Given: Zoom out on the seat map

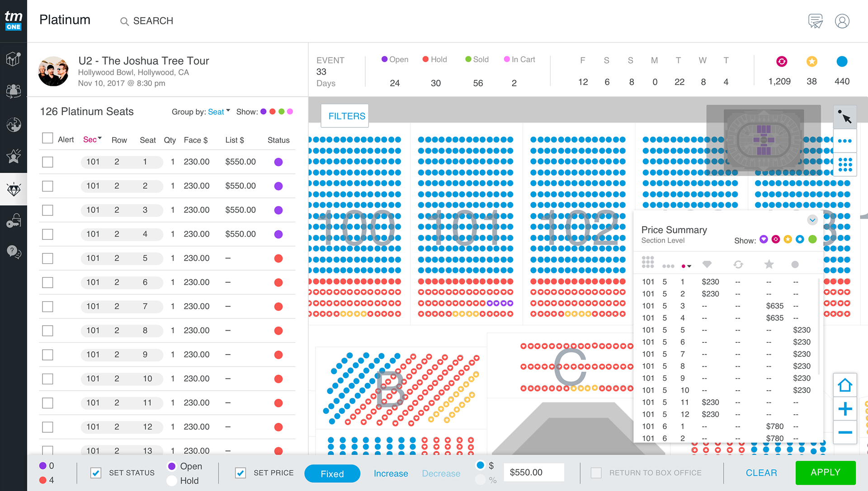Looking at the screenshot, I should click(x=845, y=432).
